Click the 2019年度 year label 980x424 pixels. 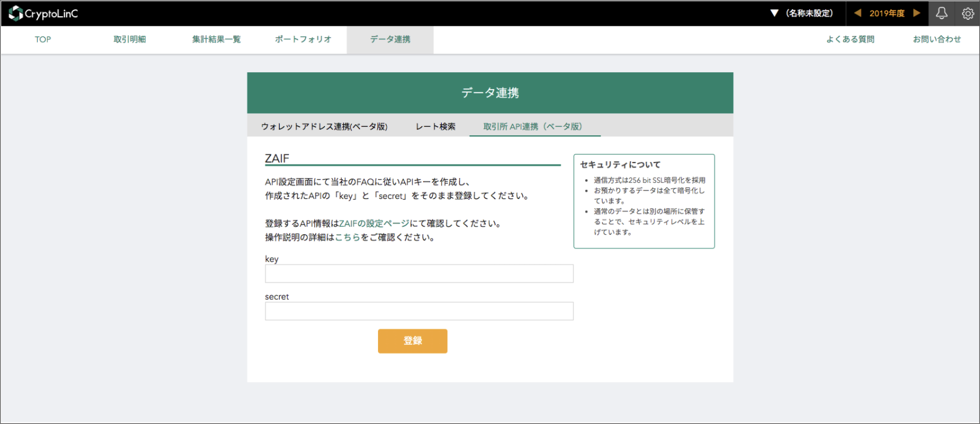887,13
